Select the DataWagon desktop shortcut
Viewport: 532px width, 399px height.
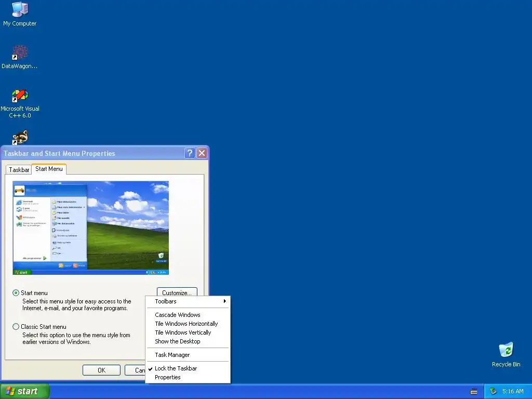tap(20, 57)
